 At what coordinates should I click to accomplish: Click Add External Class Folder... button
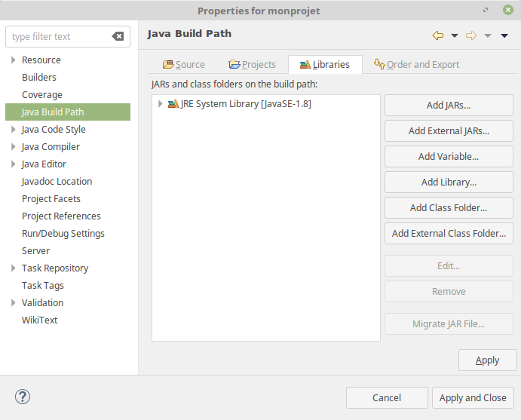coord(449,233)
